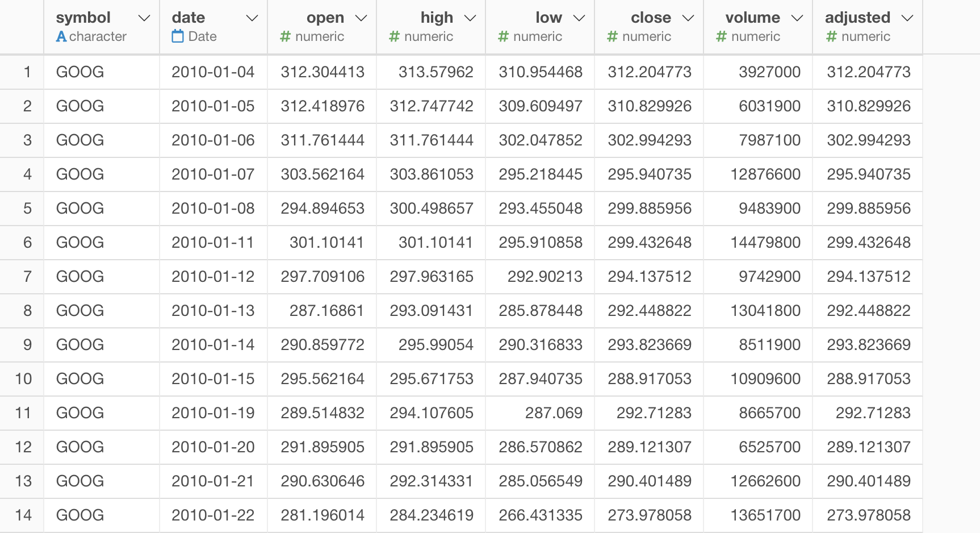Click volume value 12876600
Screen dimensions: 980x533
click(x=765, y=174)
